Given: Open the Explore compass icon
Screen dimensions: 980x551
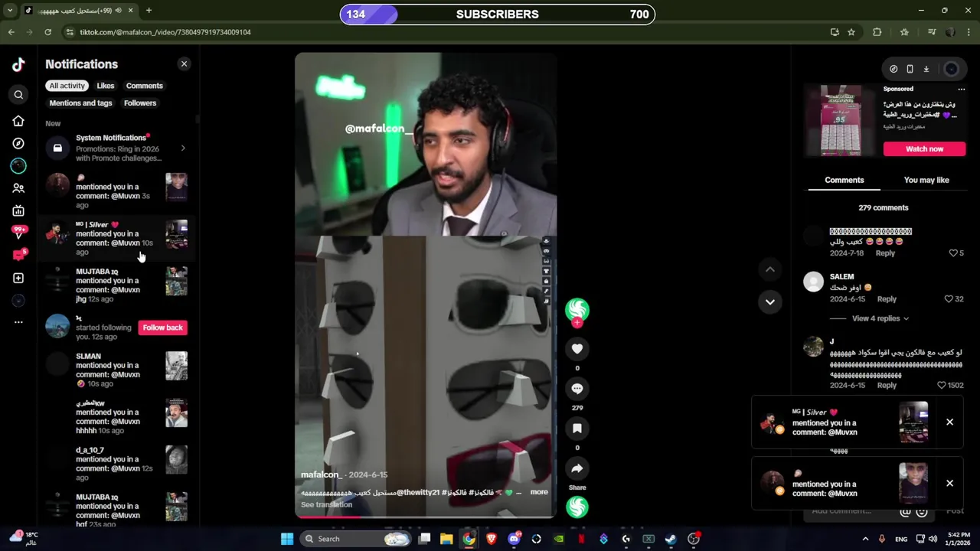Looking at the screenshot, I should [18, 144].
